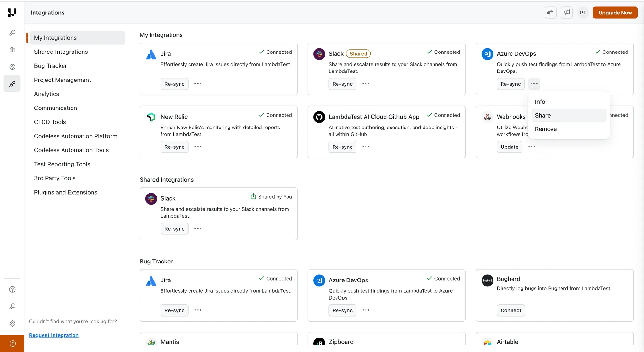Click the Azure DevOps logo in My Integrations
This screenshot has height=352, width=644.
[487, 54]
